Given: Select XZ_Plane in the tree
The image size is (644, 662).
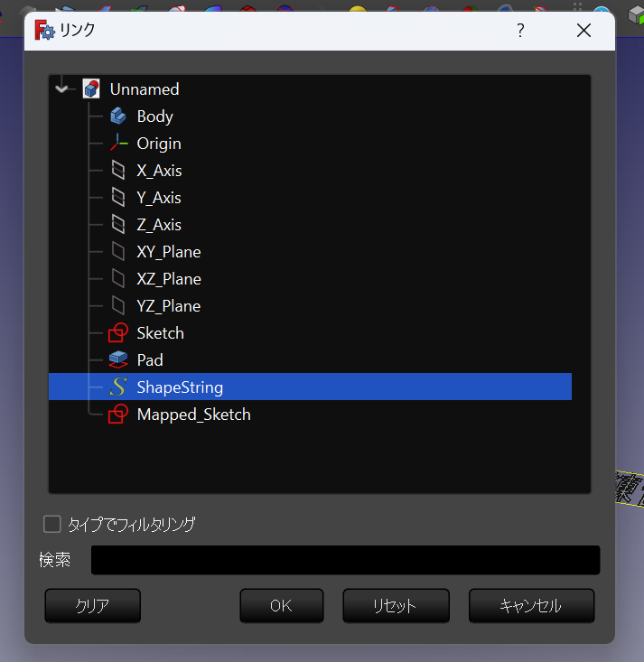Looking at the screenshot, I should [169, 279].
